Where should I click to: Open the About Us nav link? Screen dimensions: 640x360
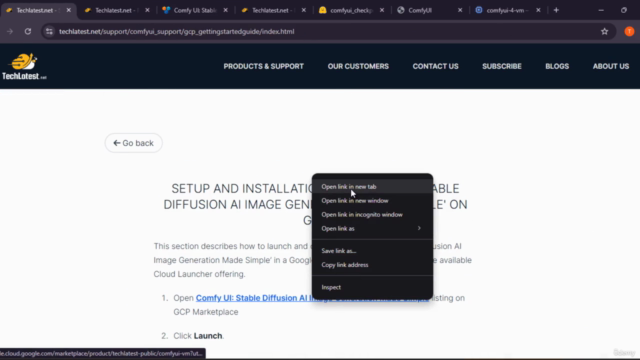click(x=611, y=66)
